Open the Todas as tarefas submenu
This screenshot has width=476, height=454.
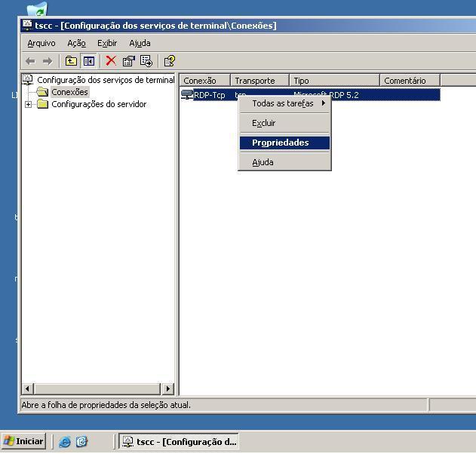tap(284, 103)
